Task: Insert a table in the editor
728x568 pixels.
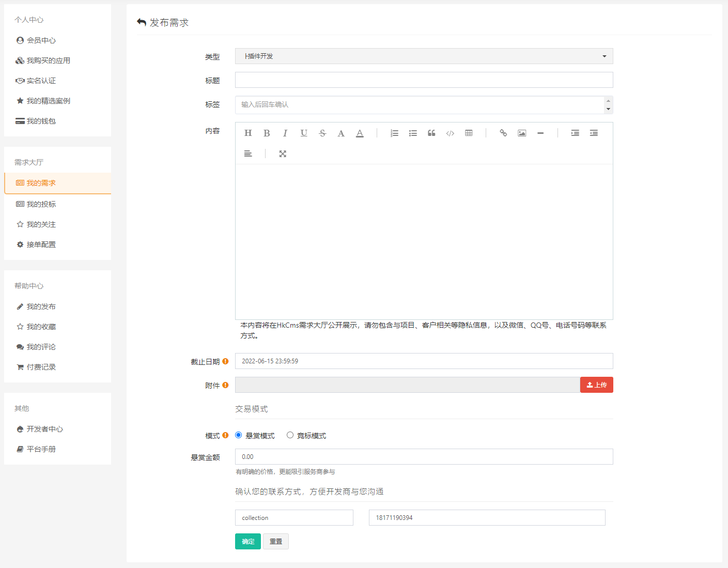Action: pos(469,133)
